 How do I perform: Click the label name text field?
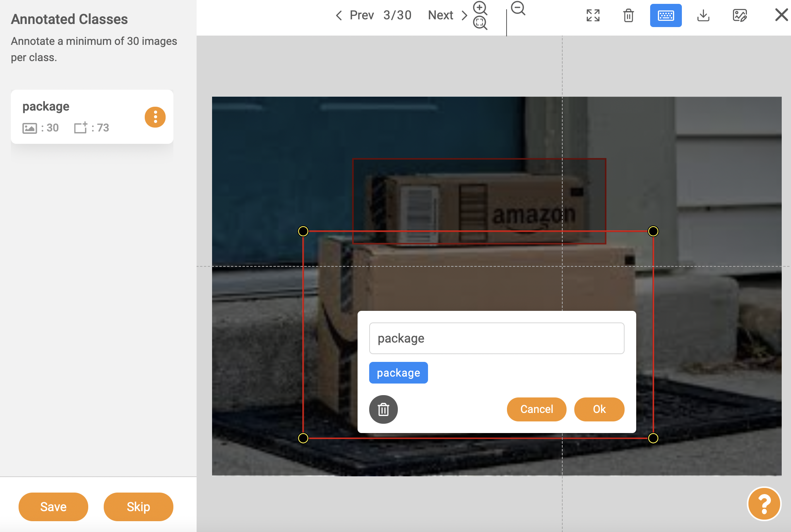tap(497, 338)
